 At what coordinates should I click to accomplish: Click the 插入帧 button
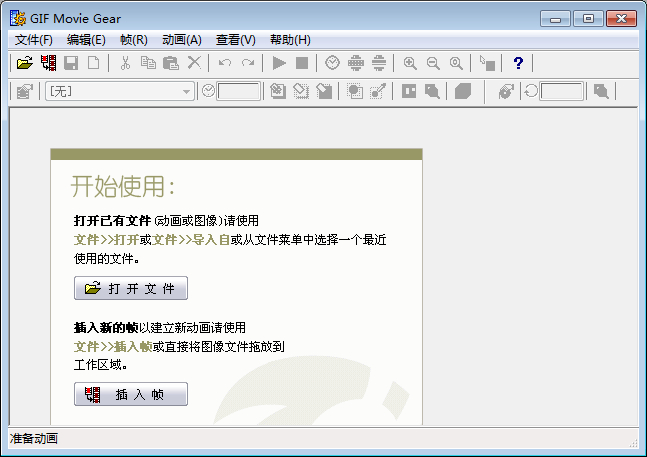pyautogui.click(x=131, y=394)
